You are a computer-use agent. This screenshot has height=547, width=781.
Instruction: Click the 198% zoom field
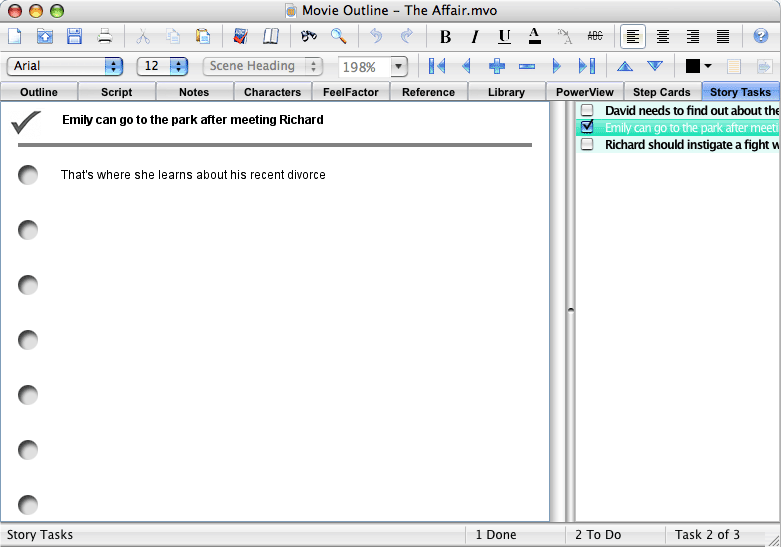click(364, 67)
